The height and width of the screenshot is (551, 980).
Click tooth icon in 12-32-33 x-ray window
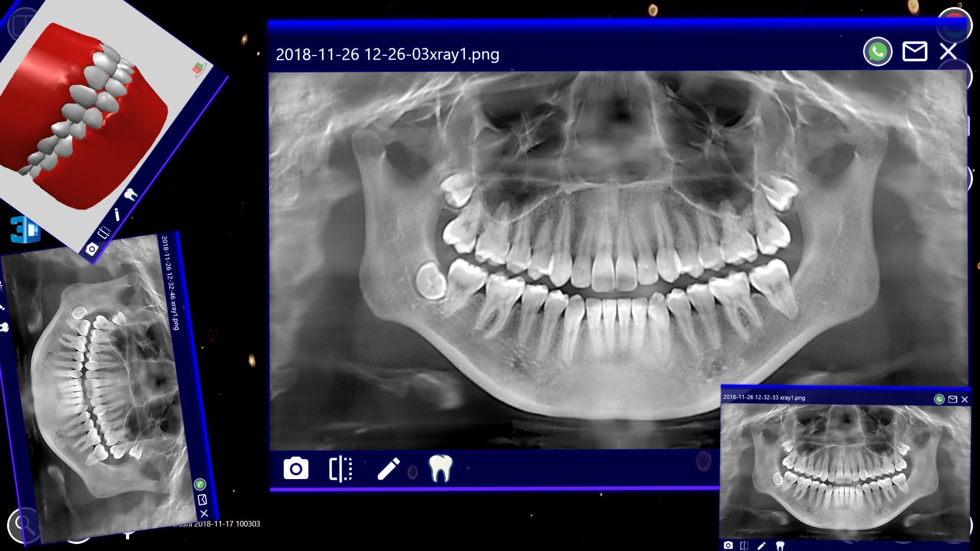pos(780,545)
